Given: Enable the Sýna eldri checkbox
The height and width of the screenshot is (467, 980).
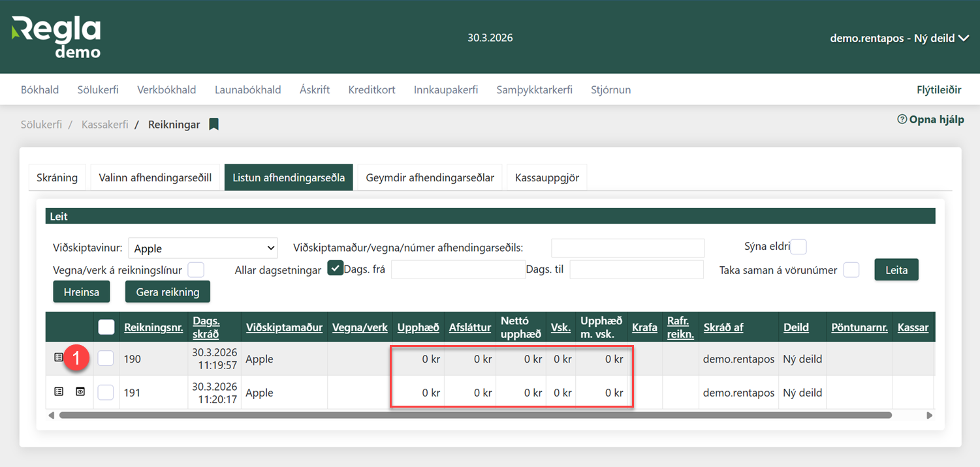Looking at the screenshot, I should click(x=798, y=247).
